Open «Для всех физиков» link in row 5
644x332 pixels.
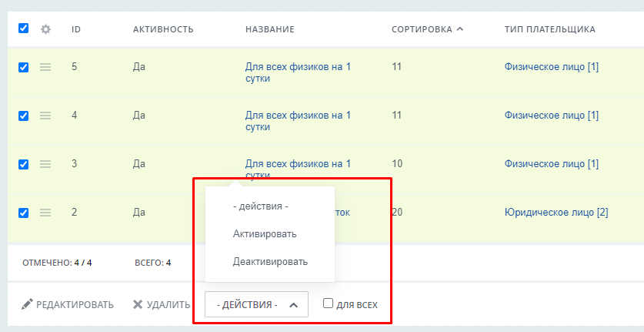pyautogui.click(x=299, y=72)
